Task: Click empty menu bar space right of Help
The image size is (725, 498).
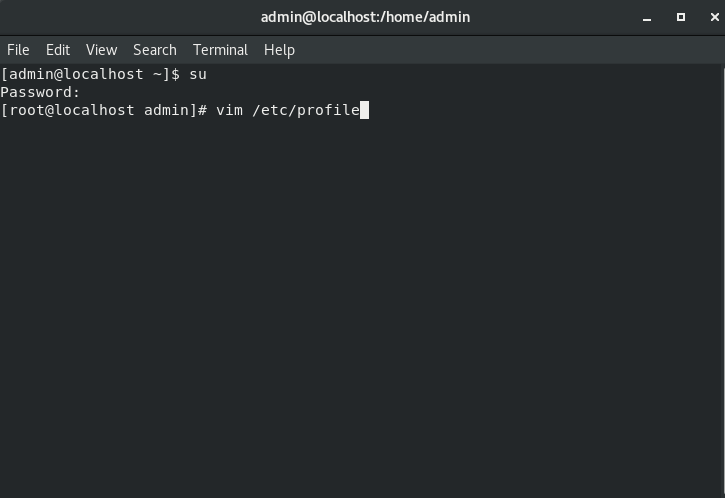Action: point(500,50)
